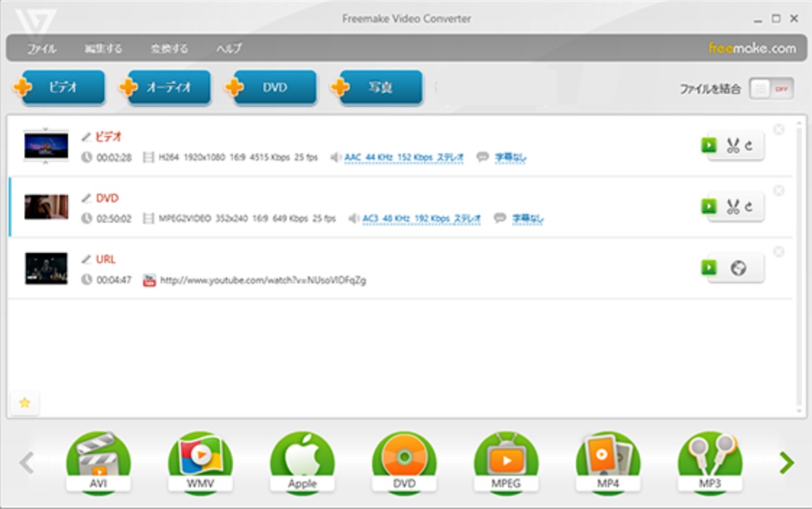Screen dimensions: 812x509
Task: Convert to AVI format
Action: pos(98,463)
